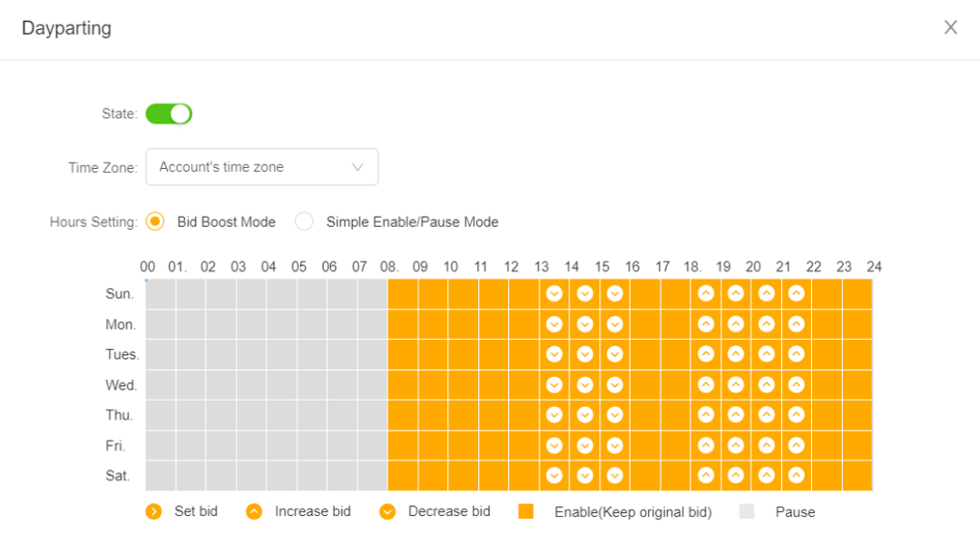980x544 pixels.
Task: Click the Pause legend gray swatch
Action: point(747,511)
